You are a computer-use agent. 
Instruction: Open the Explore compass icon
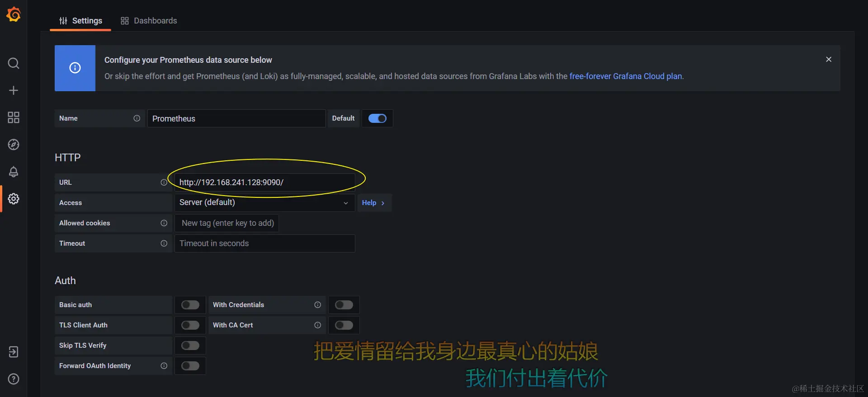pos(14,145)
